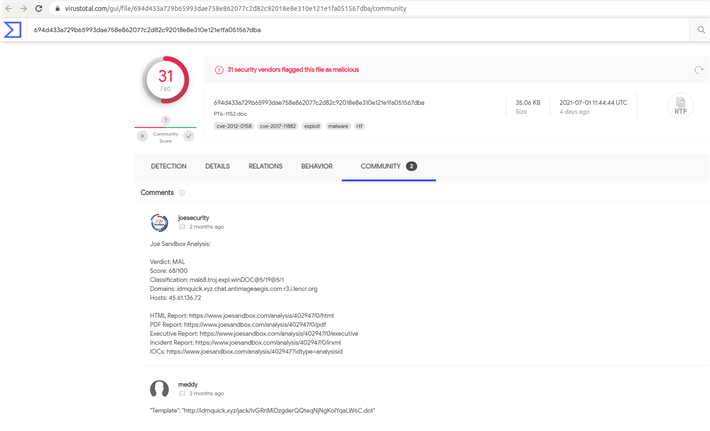
Task: Click the 35.06 KB size value
Action: coord(528,103)
